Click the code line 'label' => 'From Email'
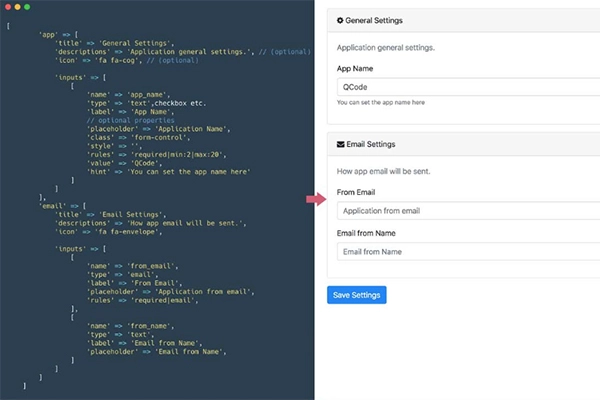Viewport: 600px width, 400px height. point(135,283)
